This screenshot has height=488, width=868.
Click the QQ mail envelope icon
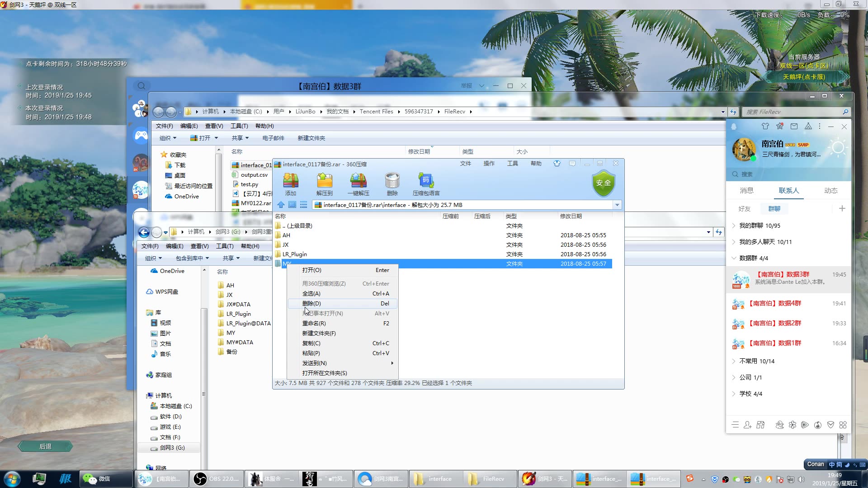coord(794,127)
